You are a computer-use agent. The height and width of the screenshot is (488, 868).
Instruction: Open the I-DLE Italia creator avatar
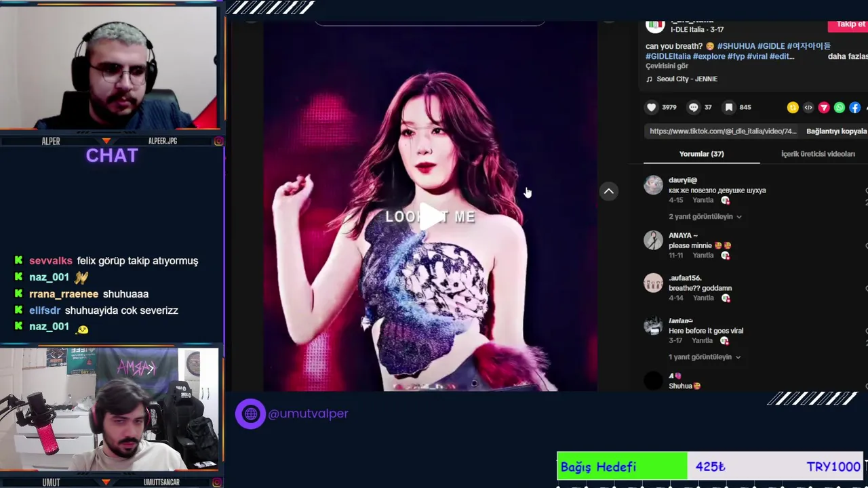(655, 25)
